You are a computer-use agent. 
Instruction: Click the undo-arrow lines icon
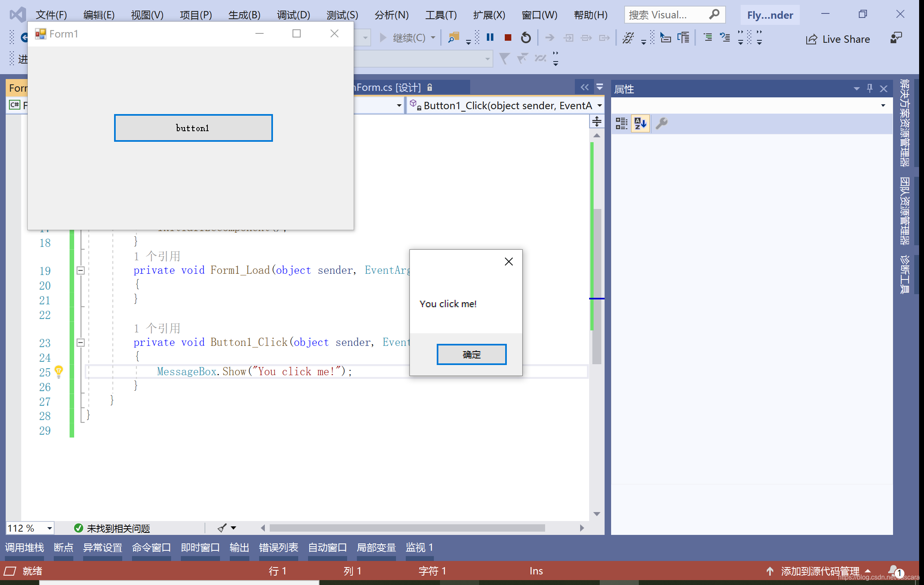(x=725, y=38)
